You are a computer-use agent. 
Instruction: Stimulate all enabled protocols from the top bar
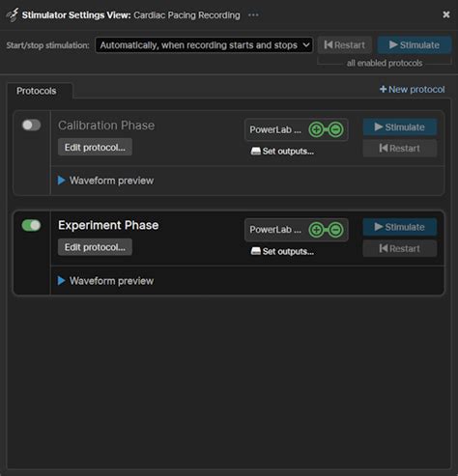coord(415,44)
